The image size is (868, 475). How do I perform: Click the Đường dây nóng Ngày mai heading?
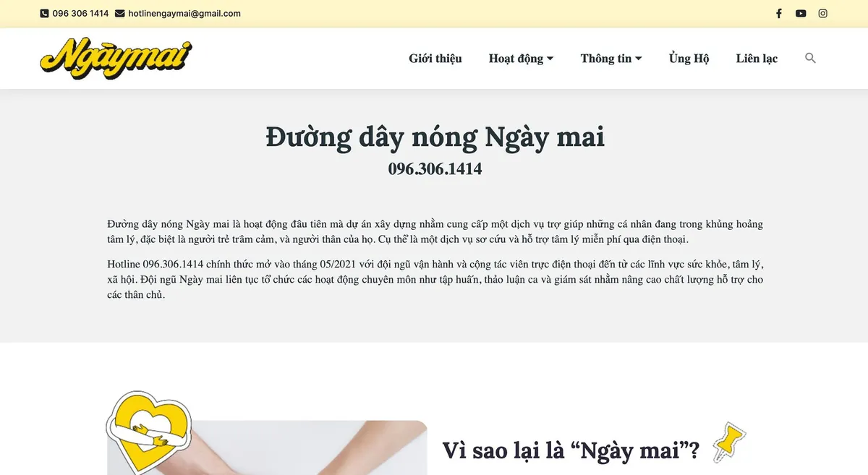pyautogui.click(x=434, y=137)
